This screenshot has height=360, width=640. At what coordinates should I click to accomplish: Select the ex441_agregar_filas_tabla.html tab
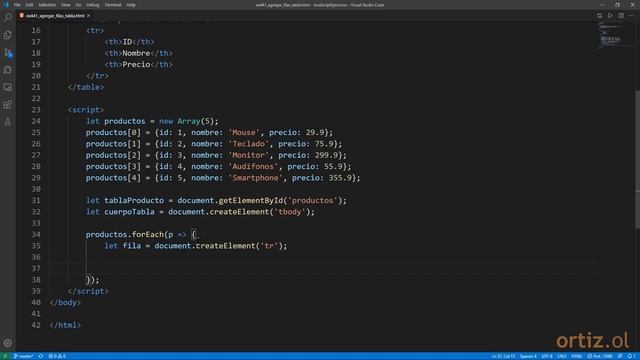tap(55, 16)
